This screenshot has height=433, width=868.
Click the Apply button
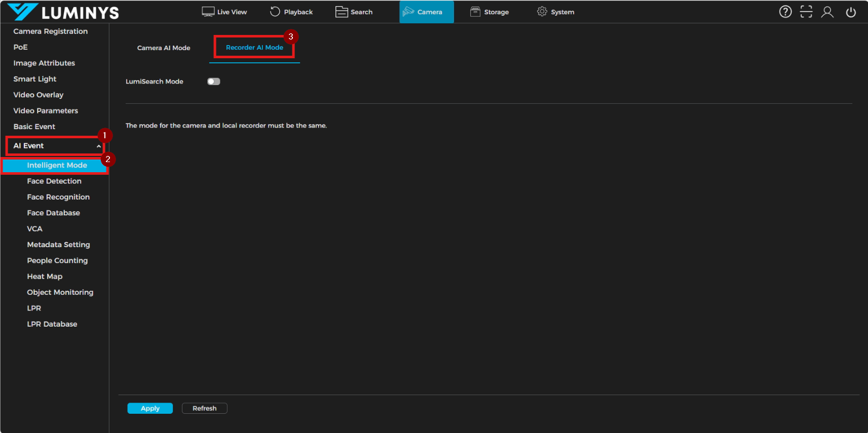[x=150, y=408]
